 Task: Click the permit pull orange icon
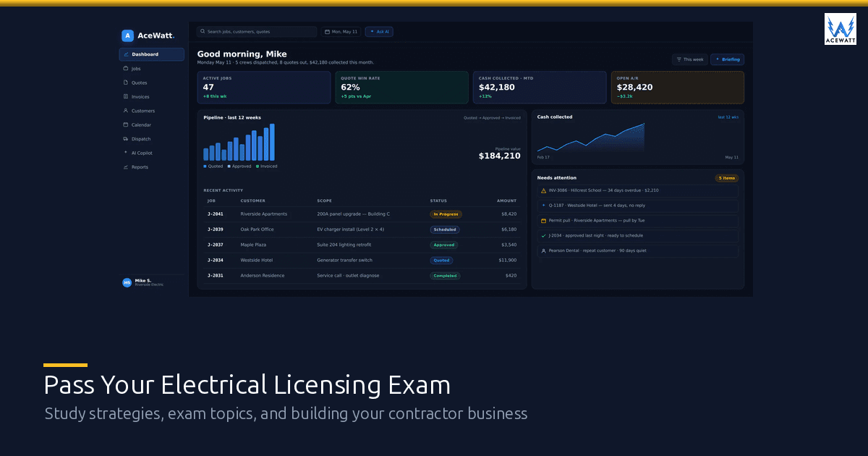tap(544, 221)
